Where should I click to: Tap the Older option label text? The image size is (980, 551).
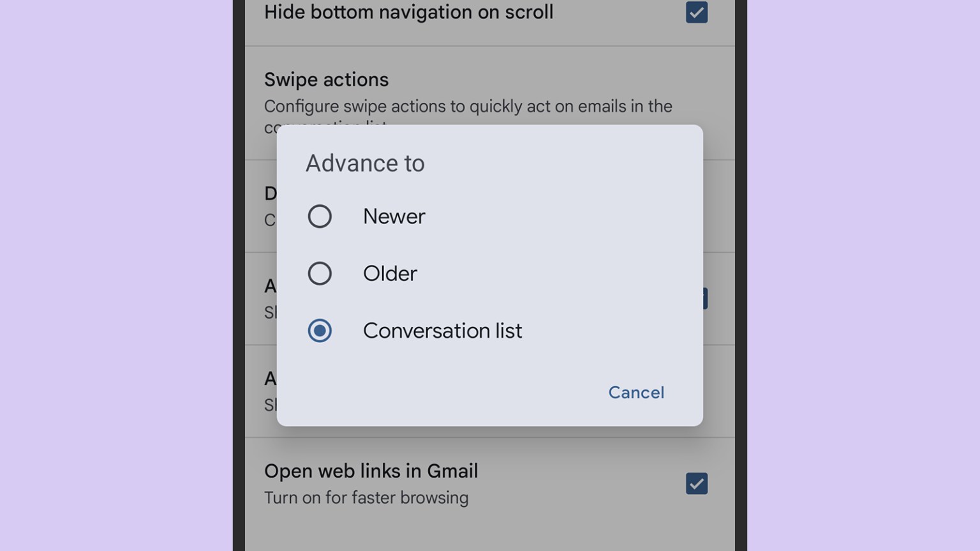click(x=390, y=273)
